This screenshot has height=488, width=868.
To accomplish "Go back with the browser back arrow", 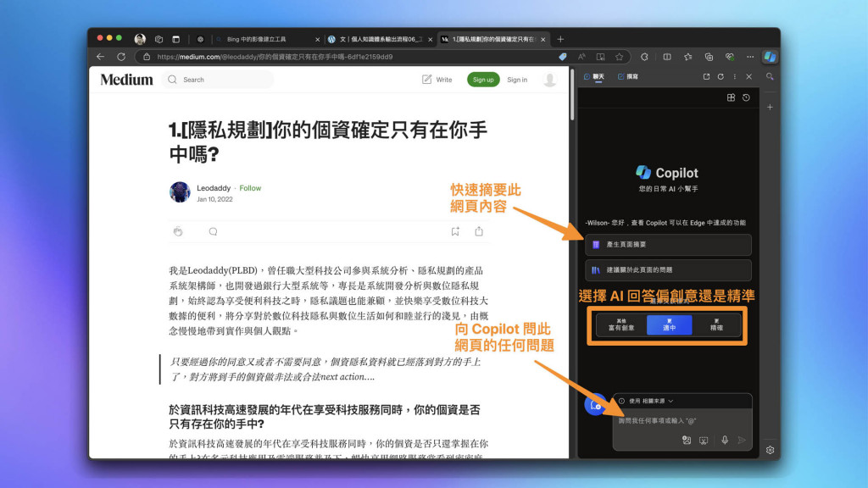I will (100, 57).
